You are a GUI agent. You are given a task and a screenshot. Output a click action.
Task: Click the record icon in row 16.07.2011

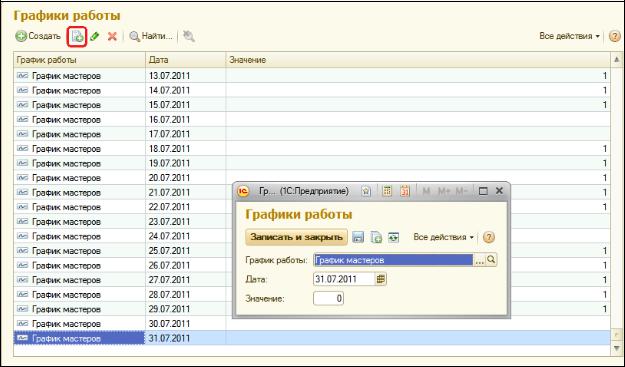coord(23,120)
